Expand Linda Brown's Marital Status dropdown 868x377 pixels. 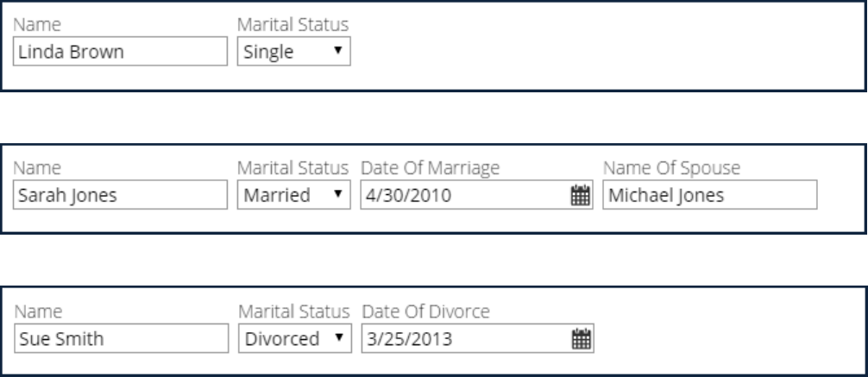click(x=293, y=53)
